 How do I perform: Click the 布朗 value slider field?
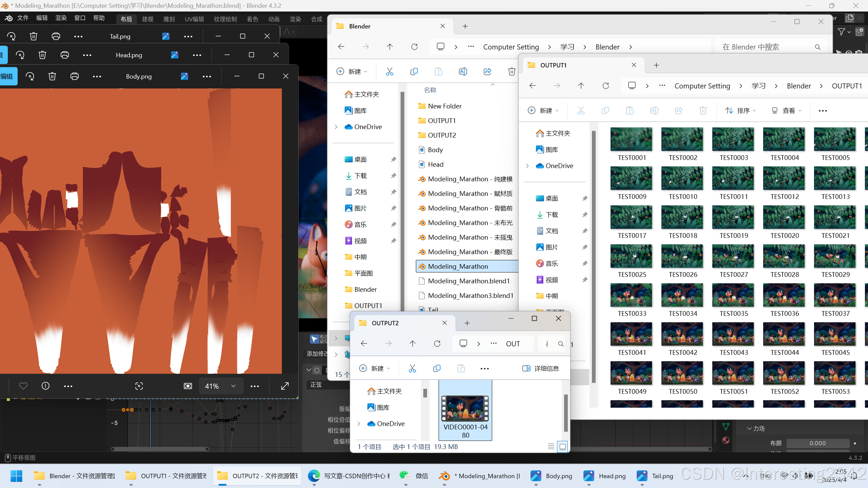pyautogui.click(x=817, y=443)
